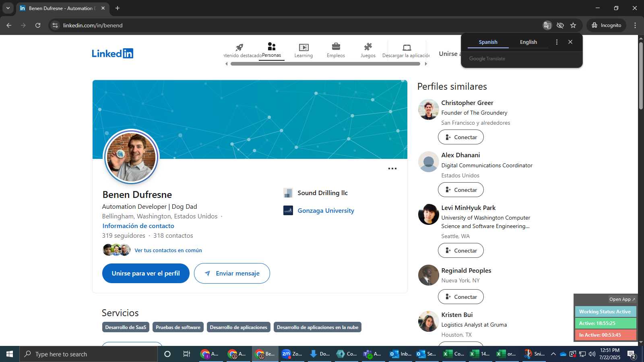Connect with Christopher Greer
This screenshot has width=644, height=362.
461,137
